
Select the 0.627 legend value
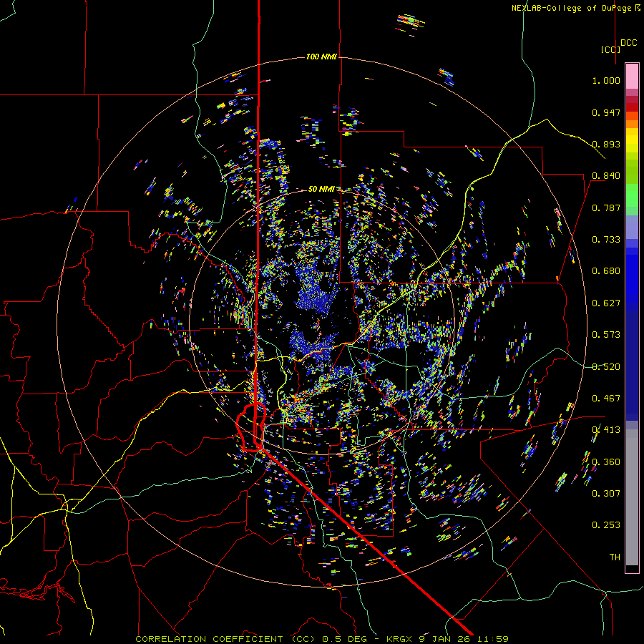tap(606, 303)
